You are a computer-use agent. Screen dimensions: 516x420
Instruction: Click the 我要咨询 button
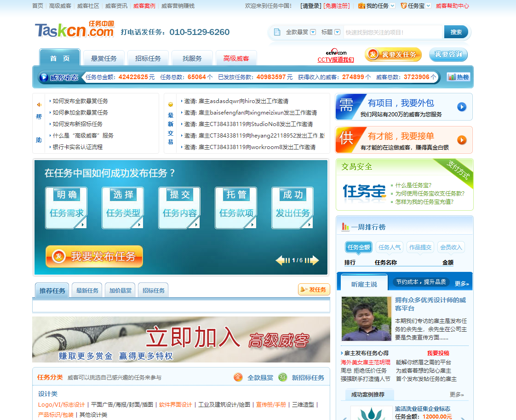(x=448, y=54)
